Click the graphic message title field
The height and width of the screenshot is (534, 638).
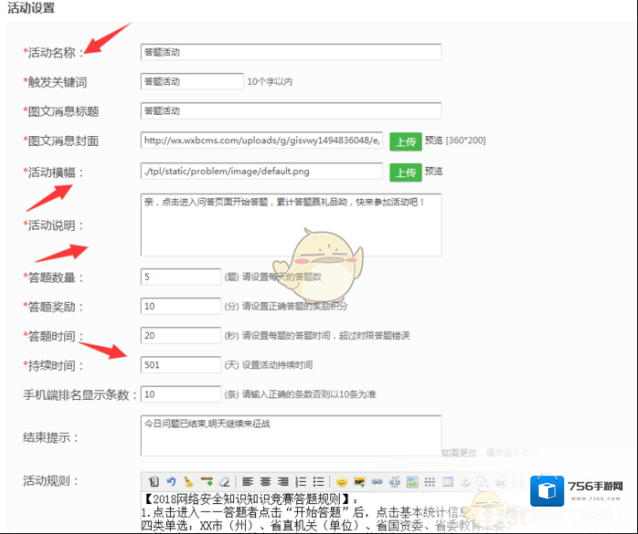[291, 111]
